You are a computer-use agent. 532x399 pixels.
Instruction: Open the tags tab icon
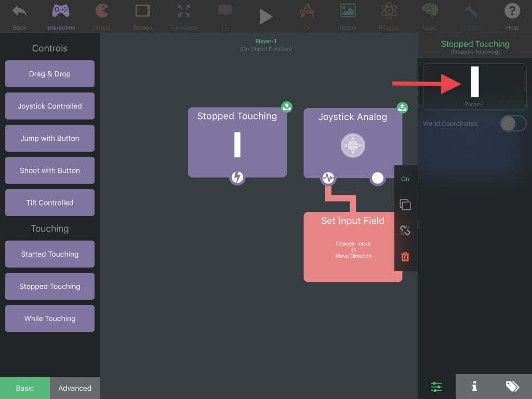pyautogui.click(x=512, y=387)
